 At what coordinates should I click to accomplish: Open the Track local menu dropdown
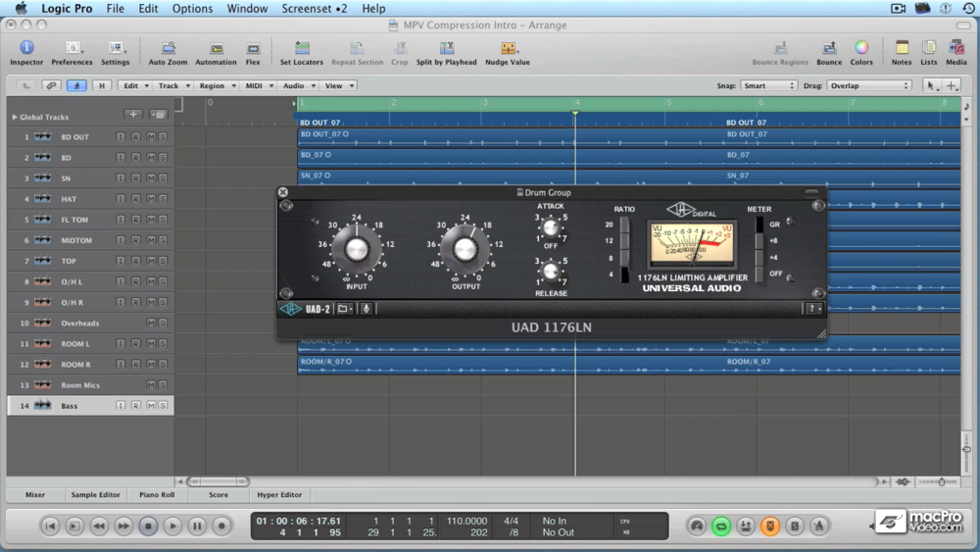pyautogui.click(x=173, y=85)
